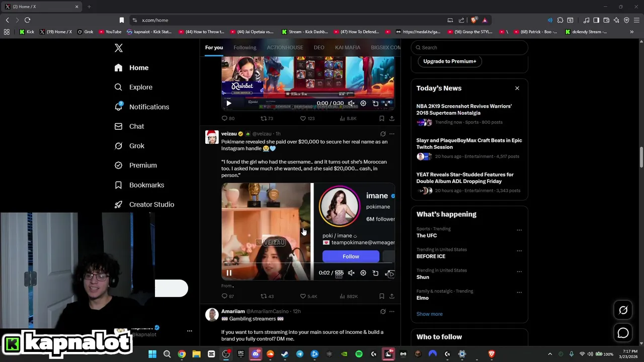
Task: Click the X logo in sidebar
Action: (118, 48)
